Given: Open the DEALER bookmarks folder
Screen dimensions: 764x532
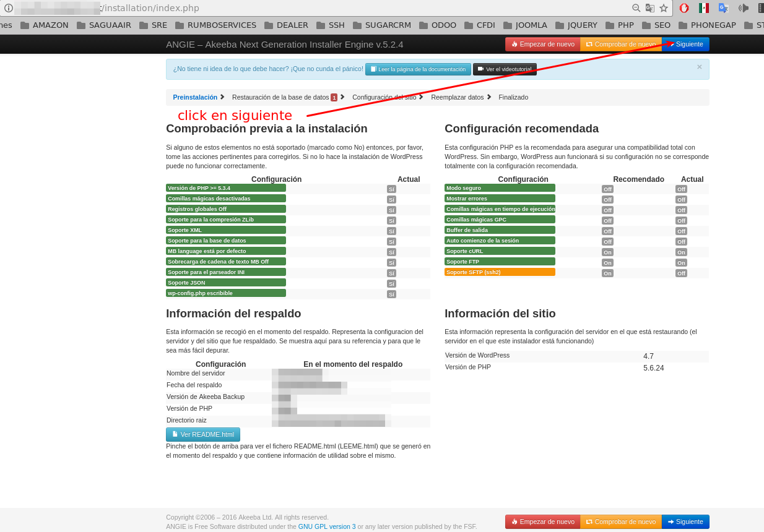Looking at the screenshot, I should click(286, 25).
